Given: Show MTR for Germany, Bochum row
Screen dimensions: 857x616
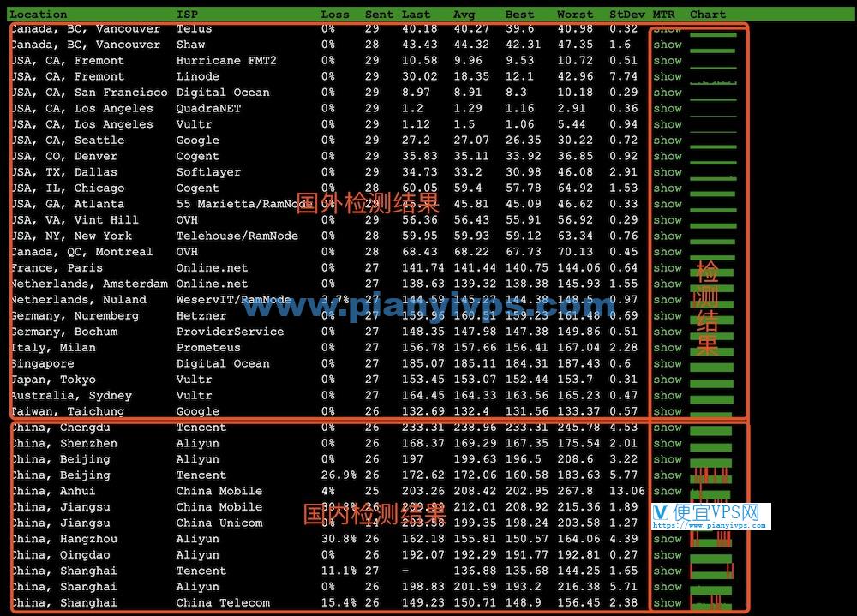Looking at the screenshot, I should coord(668,332).
